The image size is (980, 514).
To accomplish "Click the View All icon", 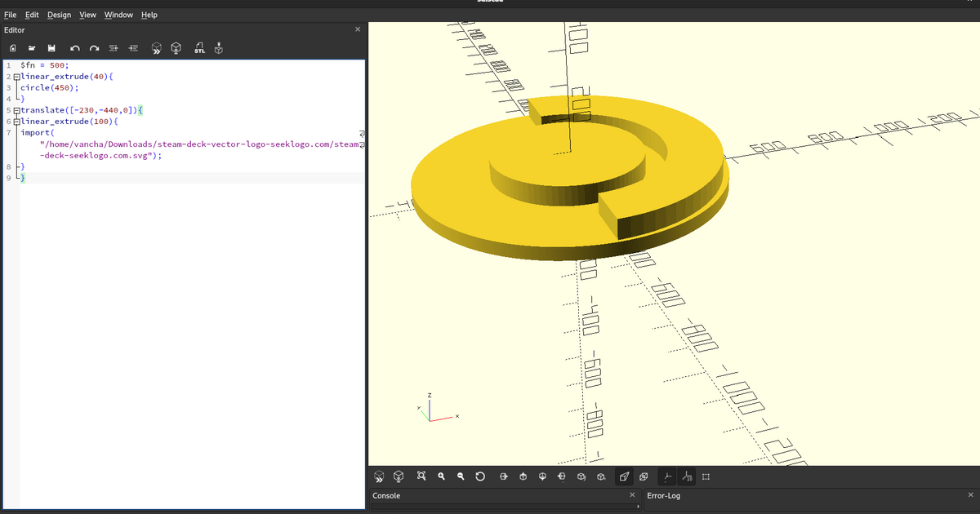I will pos(421,476).
